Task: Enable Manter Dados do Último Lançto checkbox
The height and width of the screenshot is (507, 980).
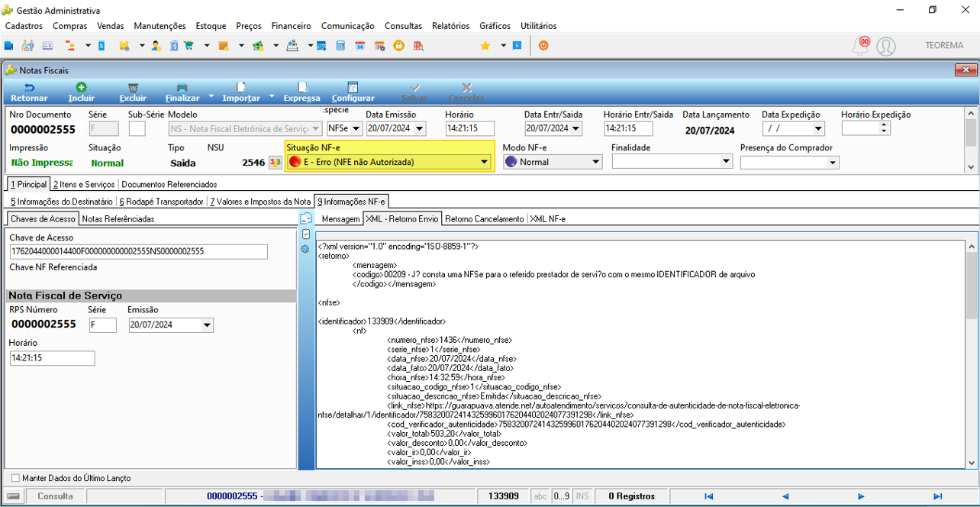Action: coord(16,478)
